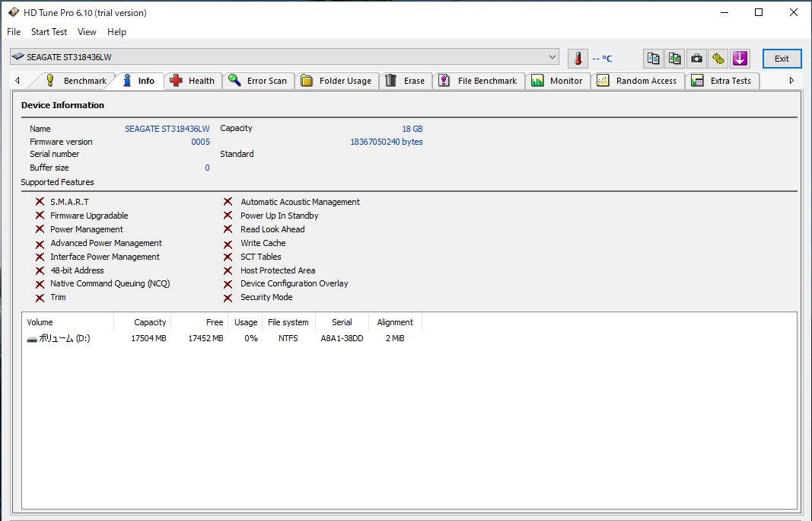
Task: Go to the Erase tab
Action: (x=405, y=81)
